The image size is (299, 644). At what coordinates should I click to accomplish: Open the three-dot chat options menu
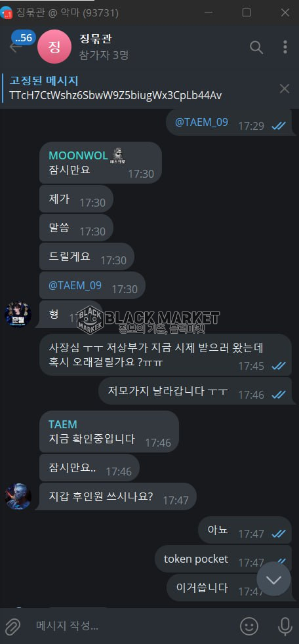pos(285,47)
